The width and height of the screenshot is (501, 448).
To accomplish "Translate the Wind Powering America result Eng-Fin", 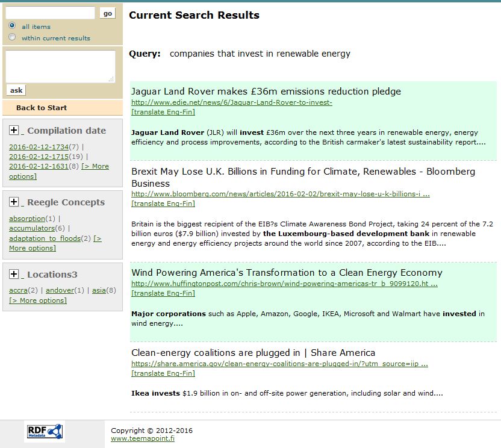I will click(x=163, y=293).
